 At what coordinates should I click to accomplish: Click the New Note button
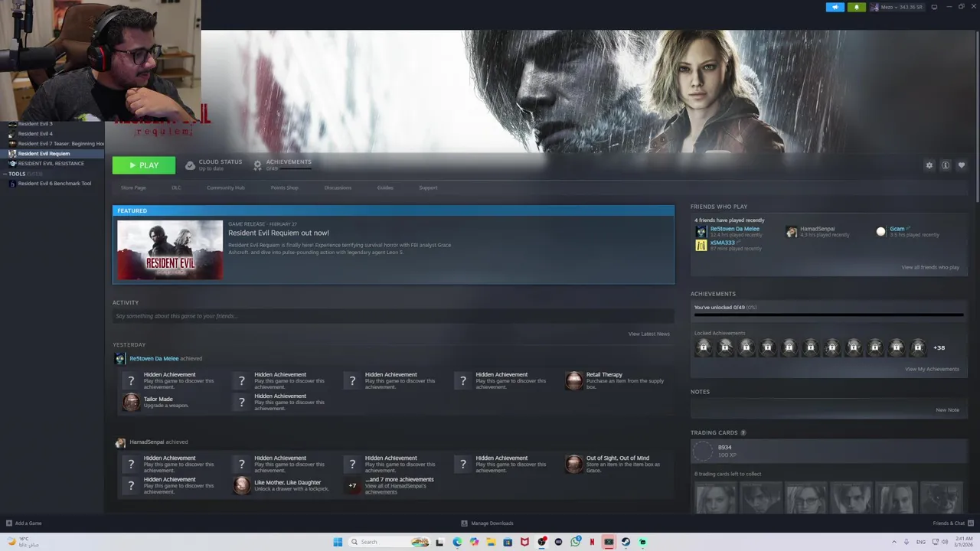click(947, 409)
